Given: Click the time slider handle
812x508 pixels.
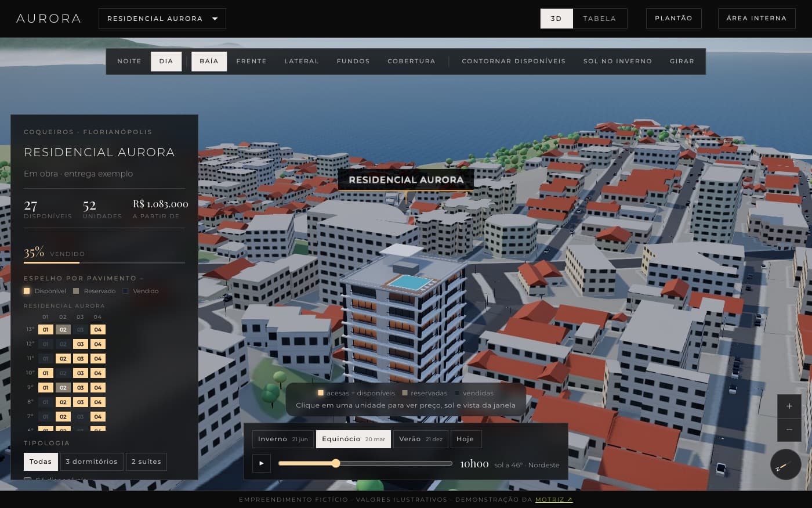Looking at the screenshot, I should point(336,463).
